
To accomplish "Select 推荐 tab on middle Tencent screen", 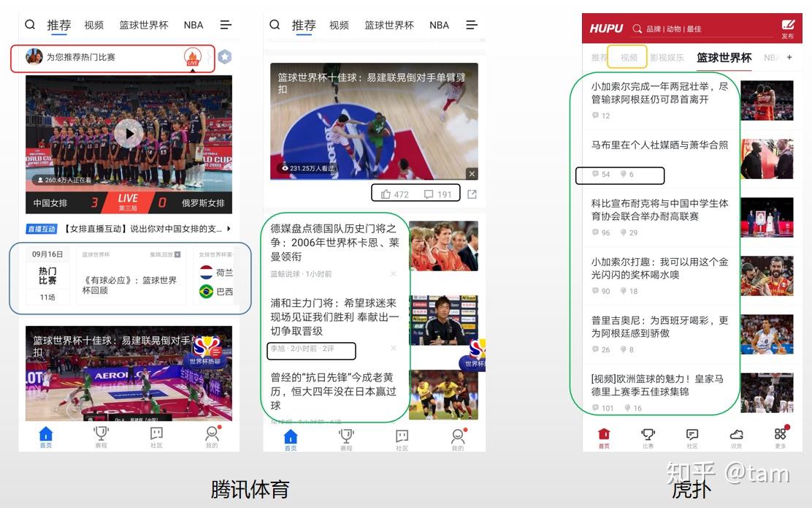I will pos(304,25).
